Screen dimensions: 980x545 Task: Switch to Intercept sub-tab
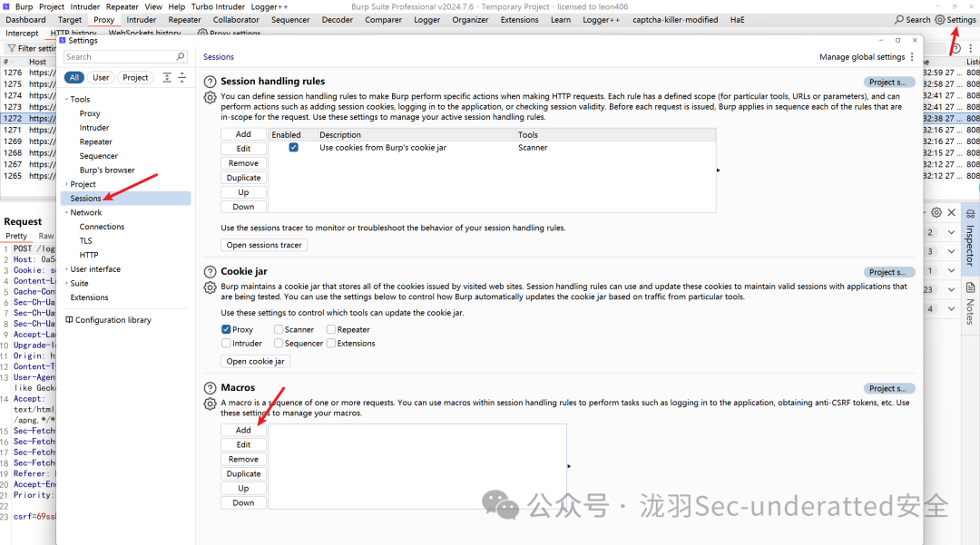click(22, 33)
